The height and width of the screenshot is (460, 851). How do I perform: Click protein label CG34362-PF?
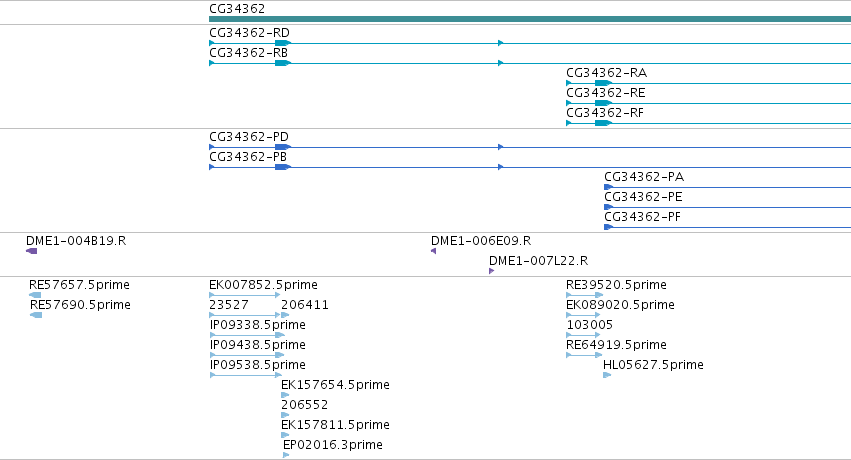point(643,217)
